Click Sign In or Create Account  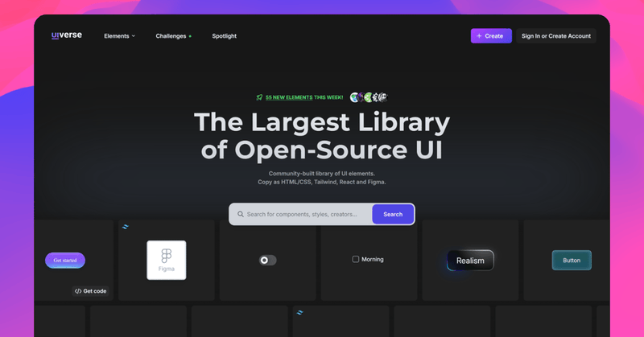[556, 35]
